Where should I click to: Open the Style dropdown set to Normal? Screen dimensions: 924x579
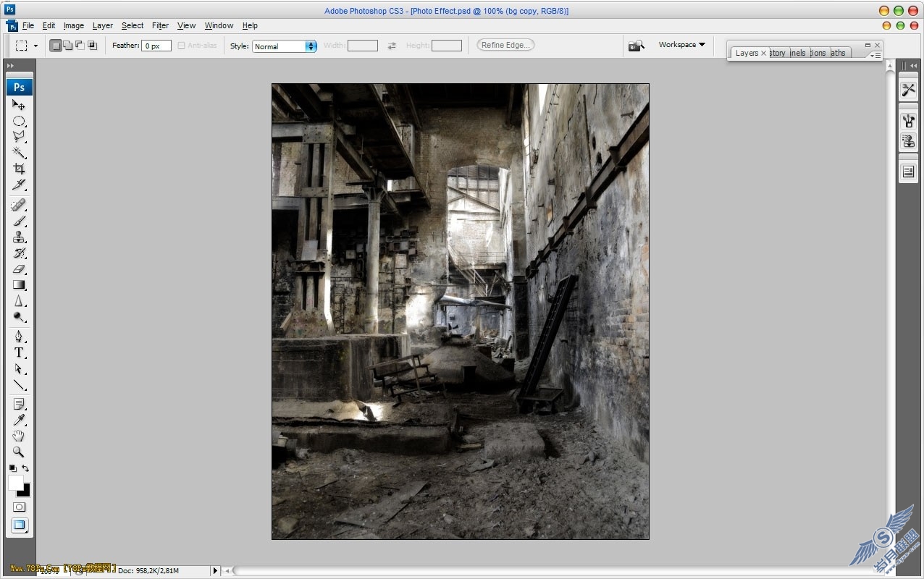pyautogui.click(x=285, y=46)
